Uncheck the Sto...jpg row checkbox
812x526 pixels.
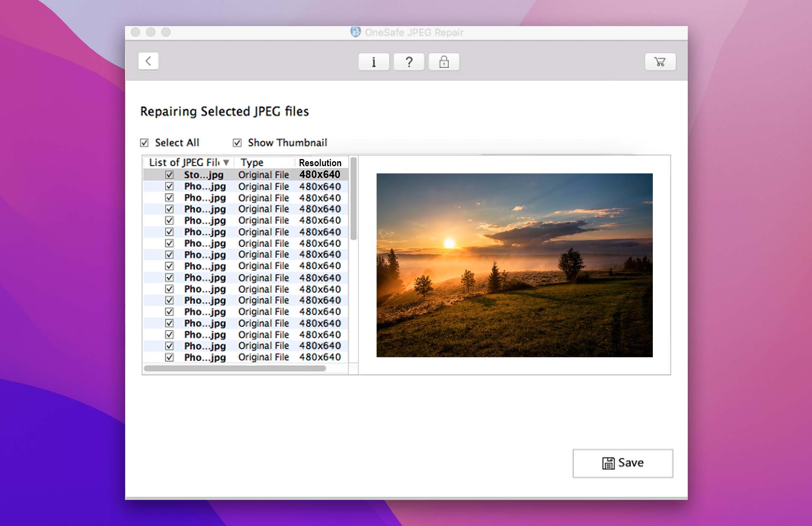point(169,175)
